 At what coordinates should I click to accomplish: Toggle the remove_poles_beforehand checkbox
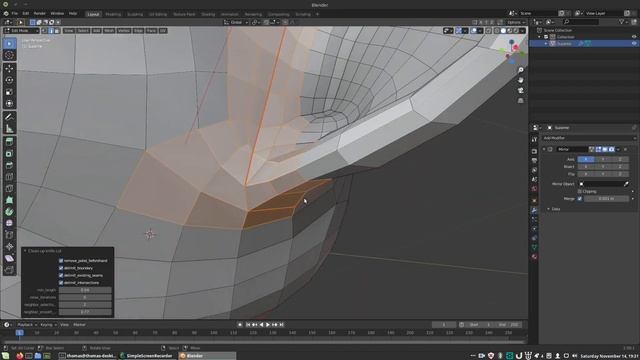click(x=61, y=260)
